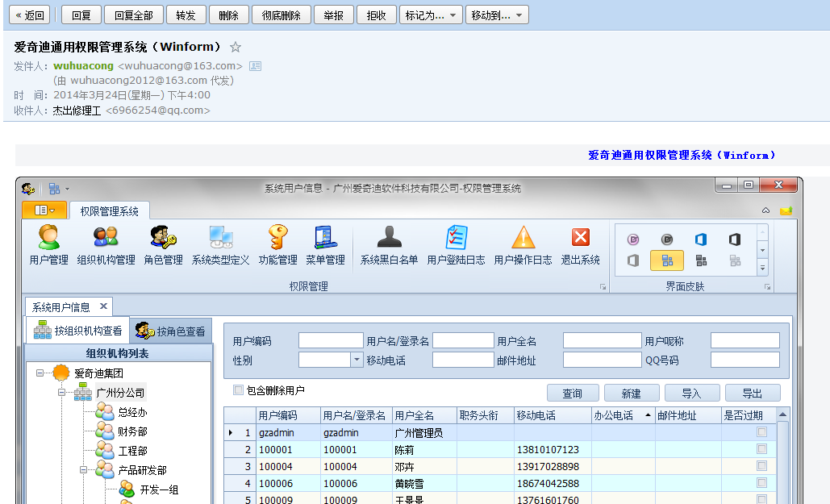Select the black Office skin icon
Screen dimensions: 830x504
pos(735,240)
